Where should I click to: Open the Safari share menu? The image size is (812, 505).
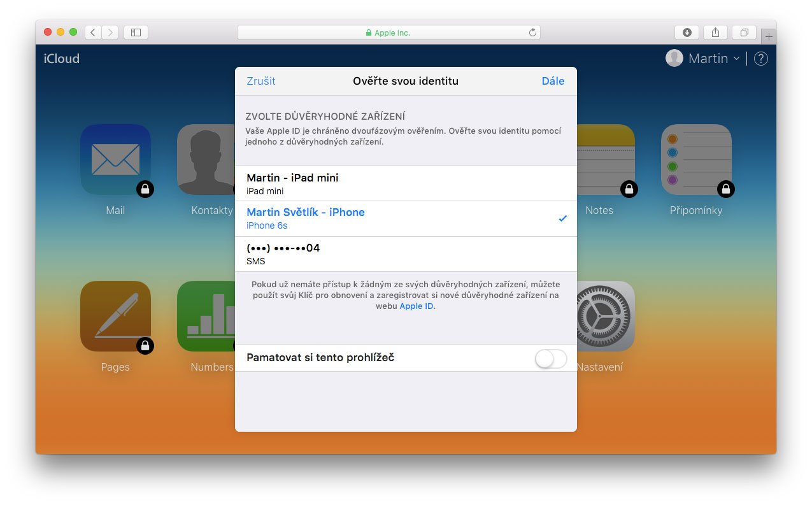716,32
